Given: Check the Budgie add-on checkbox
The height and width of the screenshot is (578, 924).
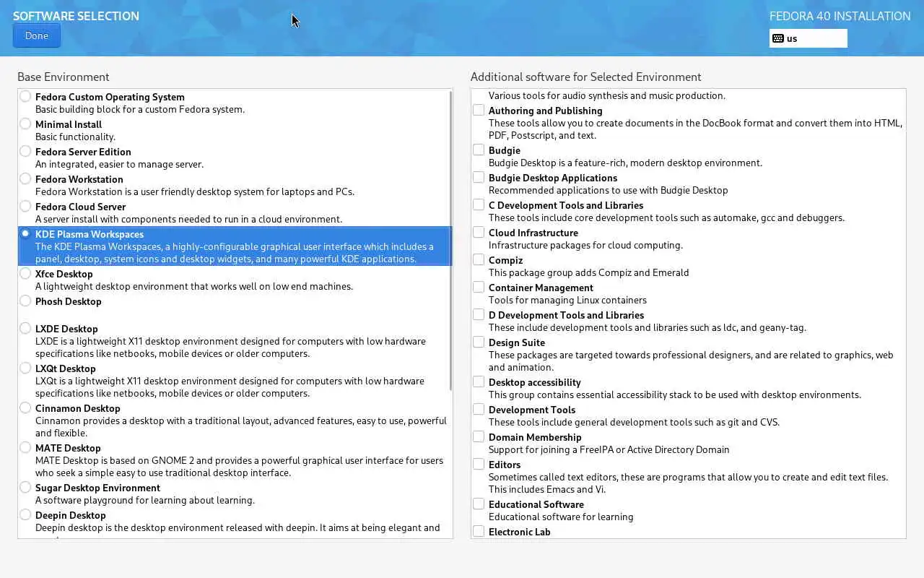Looking at the screenshot, I should [x=479, y=150].
